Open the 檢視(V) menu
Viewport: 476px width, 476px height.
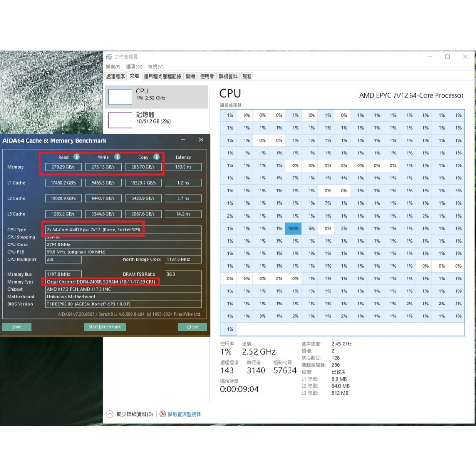click(156, 66)
